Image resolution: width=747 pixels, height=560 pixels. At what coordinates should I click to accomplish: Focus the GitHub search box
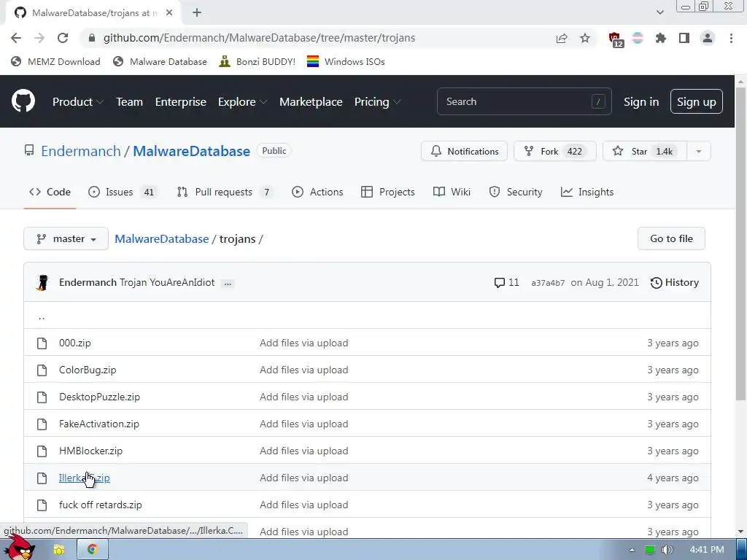[524, 101]
